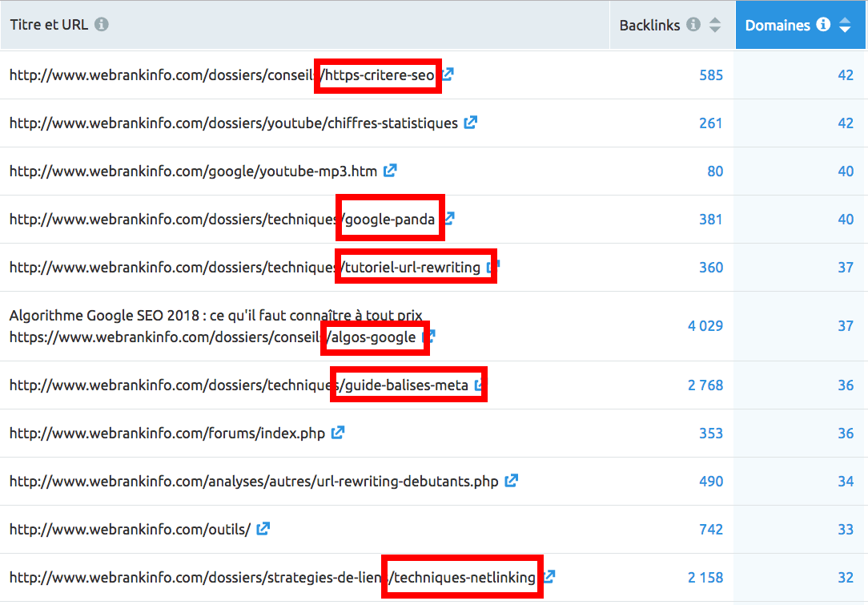Open domains count 40 for youtube-mp3.htm row

[x=846, y=171]
